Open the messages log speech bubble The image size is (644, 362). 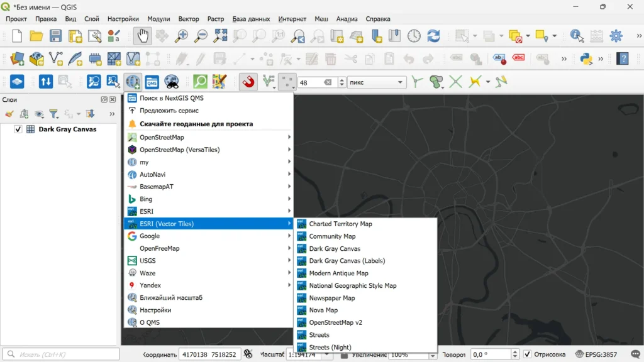point(635,354)
